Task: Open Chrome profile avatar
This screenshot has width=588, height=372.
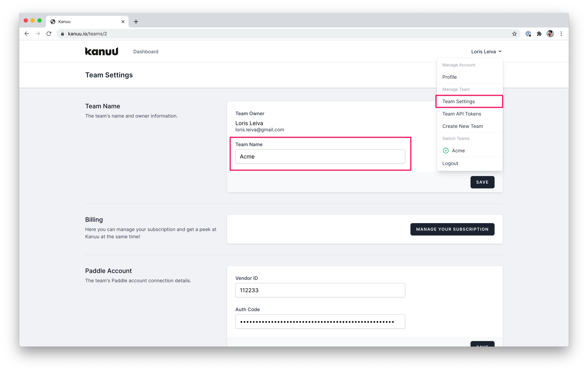Action: point(550,34)
